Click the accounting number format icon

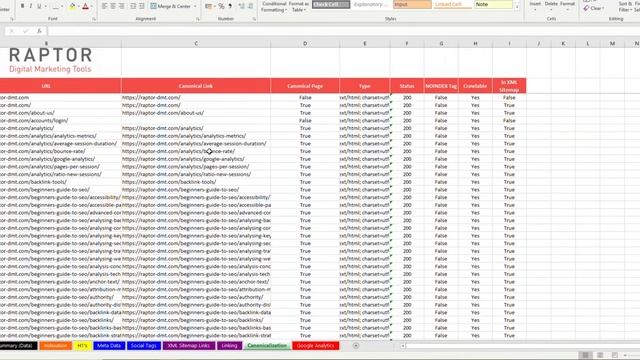(x=208, y=6)
